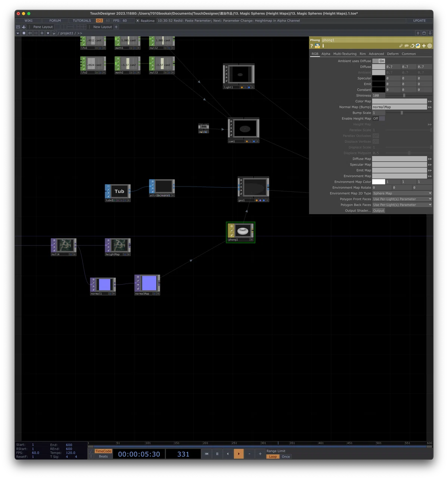Select Loop range limit mode
The height and width of the screenshot is (479, 448).
tap(273, 457)
